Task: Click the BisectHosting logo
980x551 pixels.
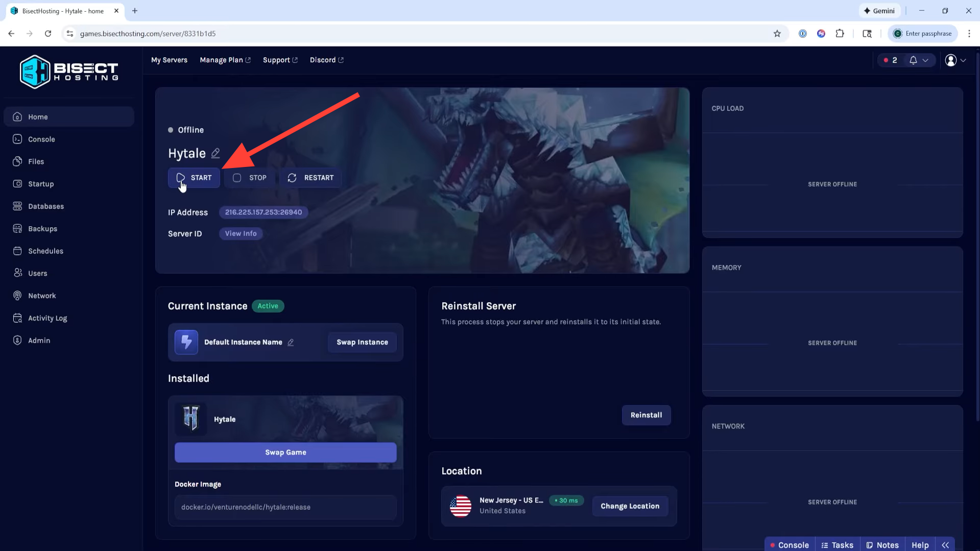Action: pyautogui.click(x=69, y=72)
